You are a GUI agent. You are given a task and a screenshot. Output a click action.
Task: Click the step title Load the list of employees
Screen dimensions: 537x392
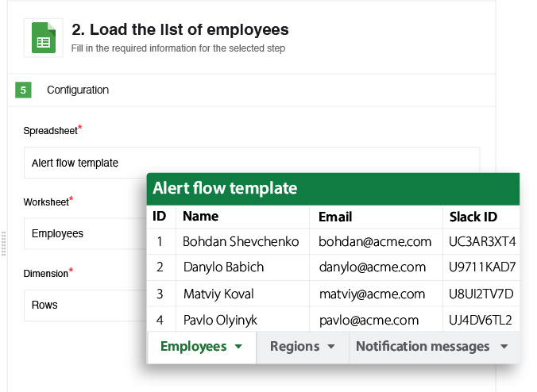click(x=180, y=30)
